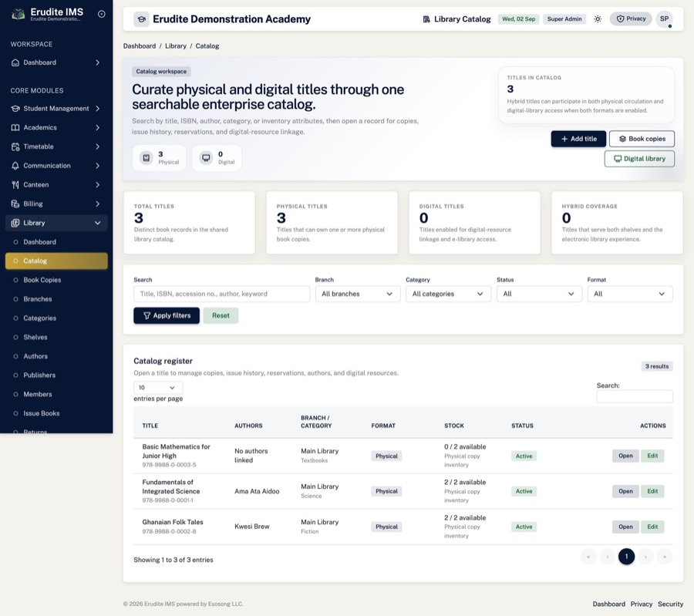The image size is (694, 616).
Task: Open the entries per page dropdown
Action: click(158, 388)
